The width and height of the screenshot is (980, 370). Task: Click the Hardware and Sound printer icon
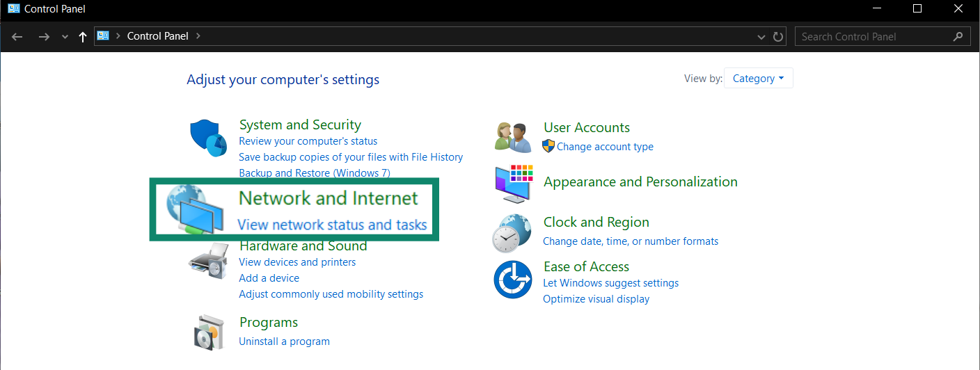coord(209,261)
